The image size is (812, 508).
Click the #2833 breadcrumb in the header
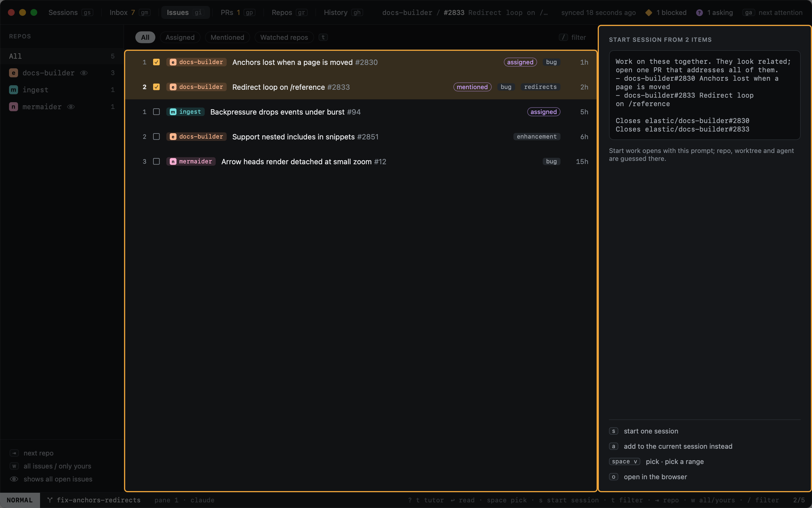(x=454, y=12)
